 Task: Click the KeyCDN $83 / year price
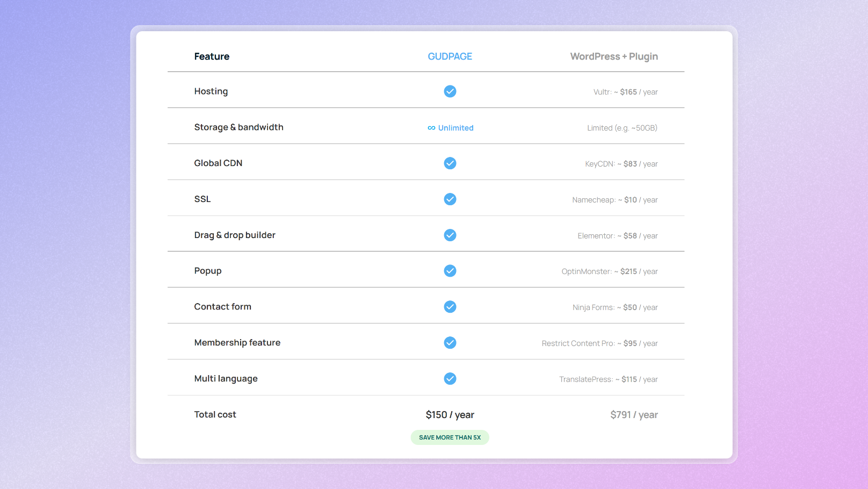621,164
